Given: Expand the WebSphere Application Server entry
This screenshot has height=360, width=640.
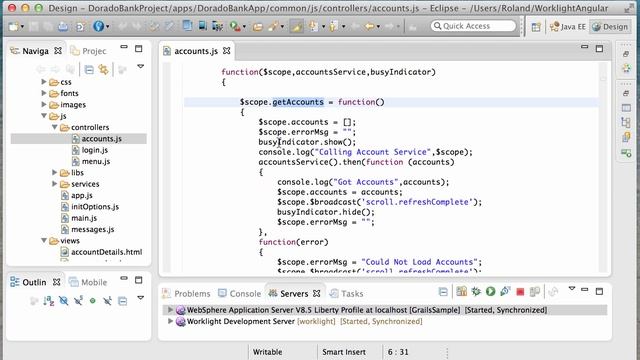Looking at the screenshot, I should point(170,310).
